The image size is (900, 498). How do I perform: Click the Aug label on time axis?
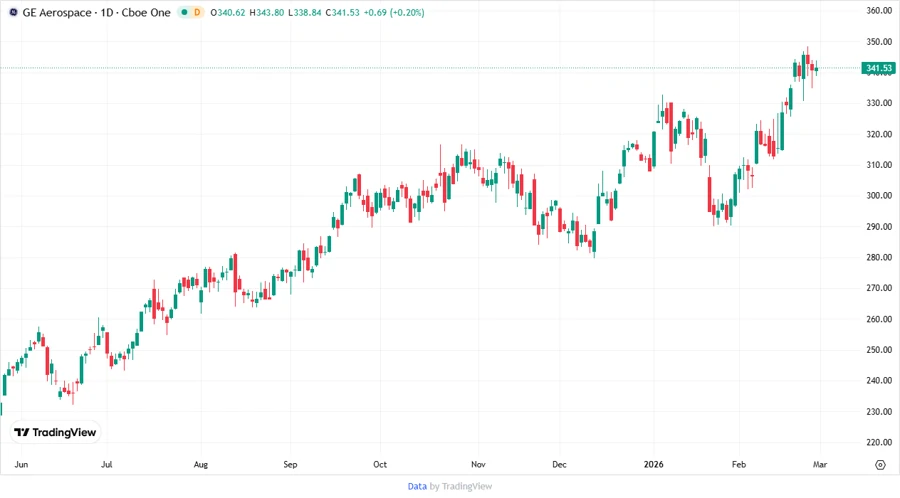(201, 464)
